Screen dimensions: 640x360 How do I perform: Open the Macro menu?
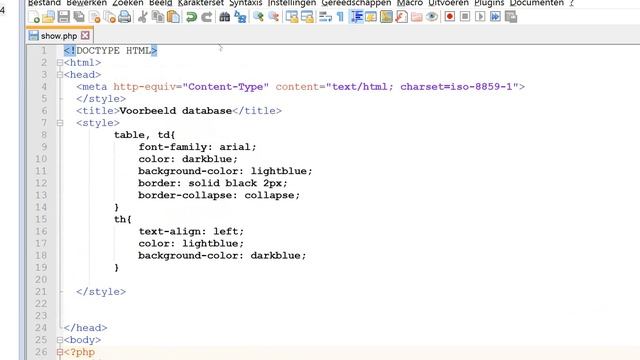point(410,3)
